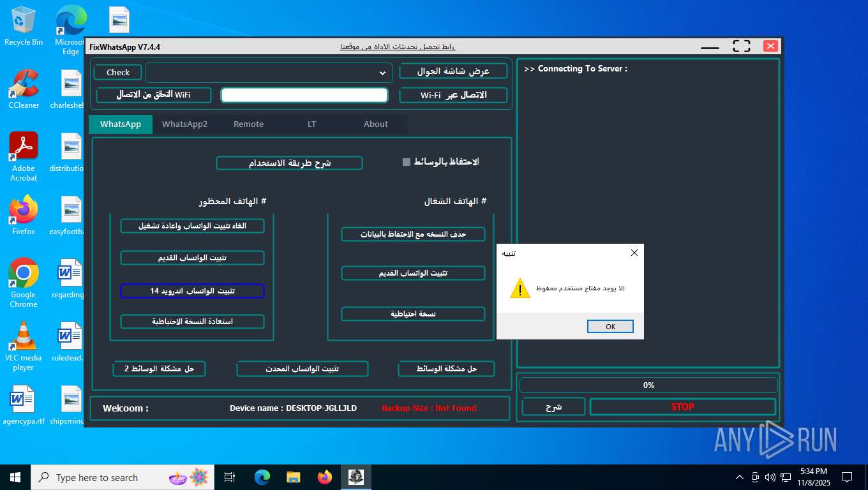
Task: Click the 0% progress bar
Action: point(648,385)
